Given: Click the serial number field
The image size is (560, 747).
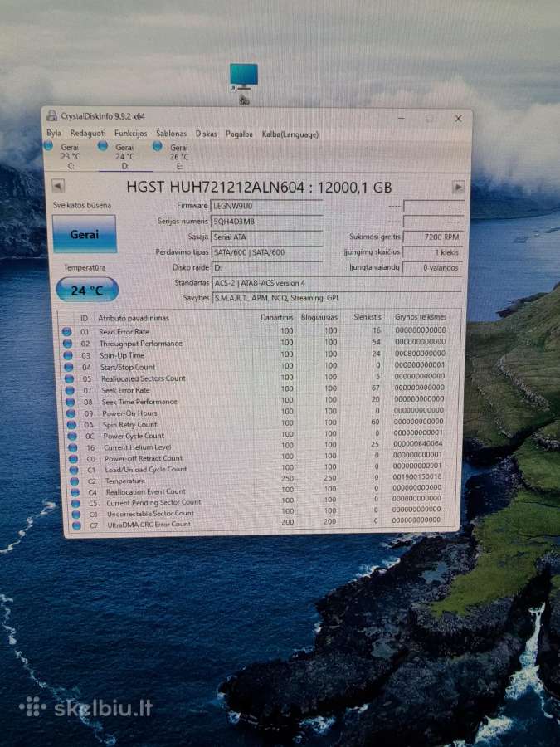Looking at the screenshot, I should [266, 221].
